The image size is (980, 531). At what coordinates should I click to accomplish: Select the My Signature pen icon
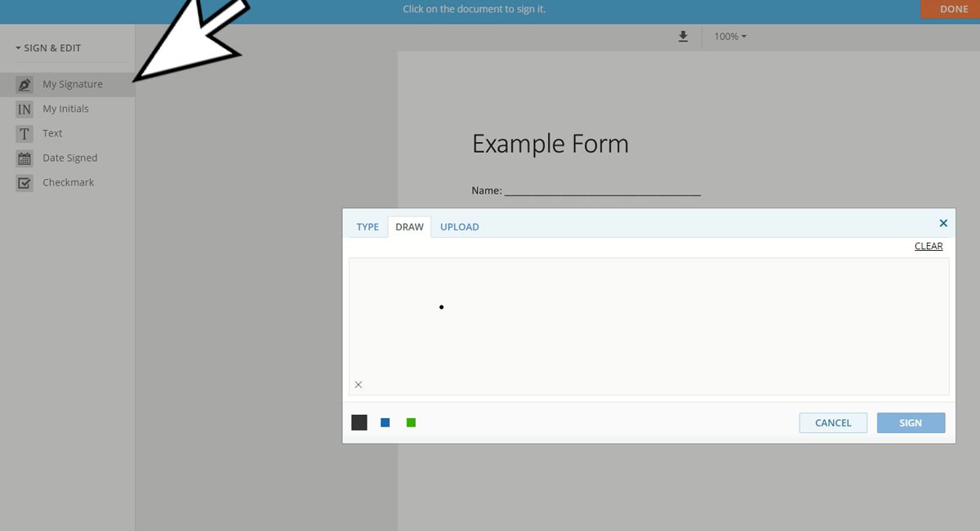pyautogui.click(x=24, y=84)
